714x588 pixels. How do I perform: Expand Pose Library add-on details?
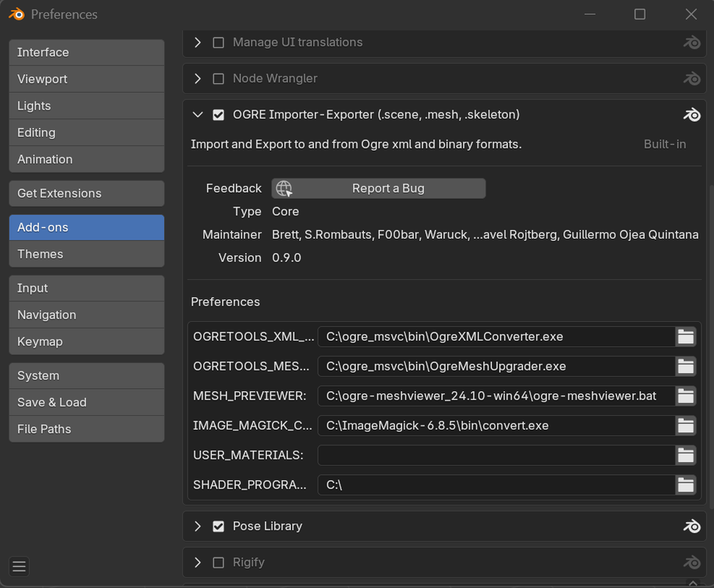click(x=198, y=526)
